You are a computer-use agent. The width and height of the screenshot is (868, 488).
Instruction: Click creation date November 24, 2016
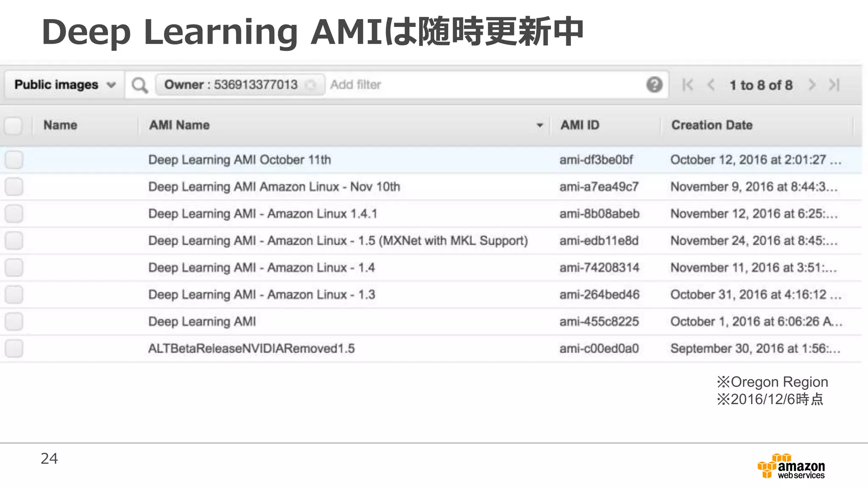click(x=754, y=241)
